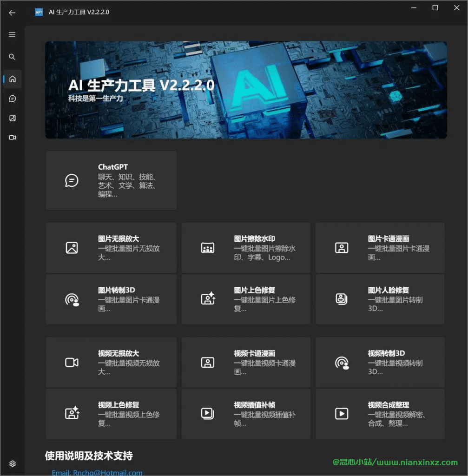
Task: Click the 图片无损放大 picture icon
Action: click(x=72, y=248)
